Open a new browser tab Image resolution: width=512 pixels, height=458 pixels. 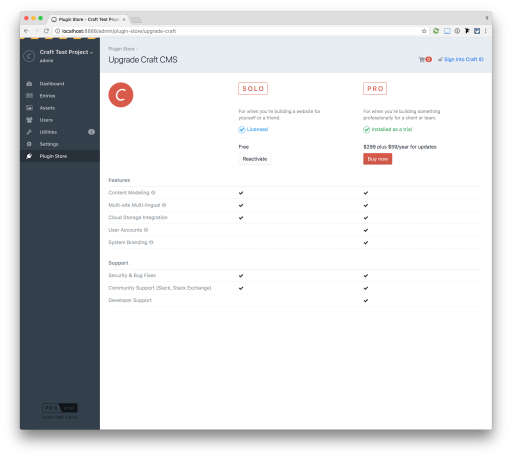click(136, 20)
